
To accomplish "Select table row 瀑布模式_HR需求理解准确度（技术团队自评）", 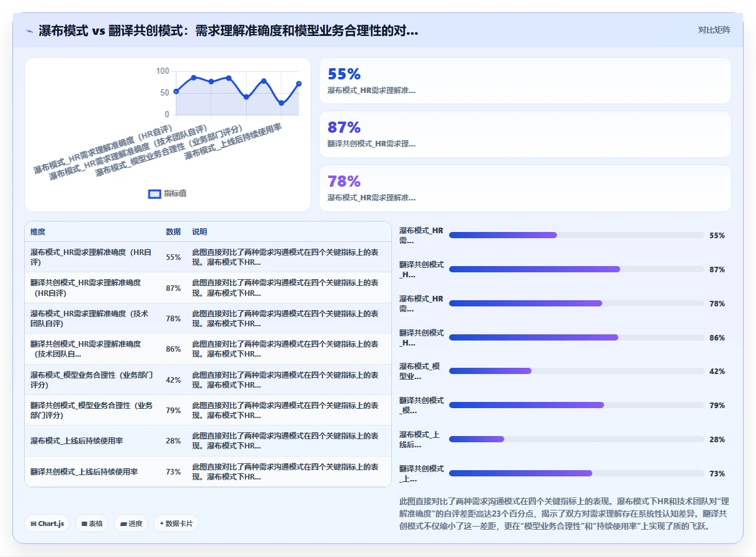I will (208, 318).
